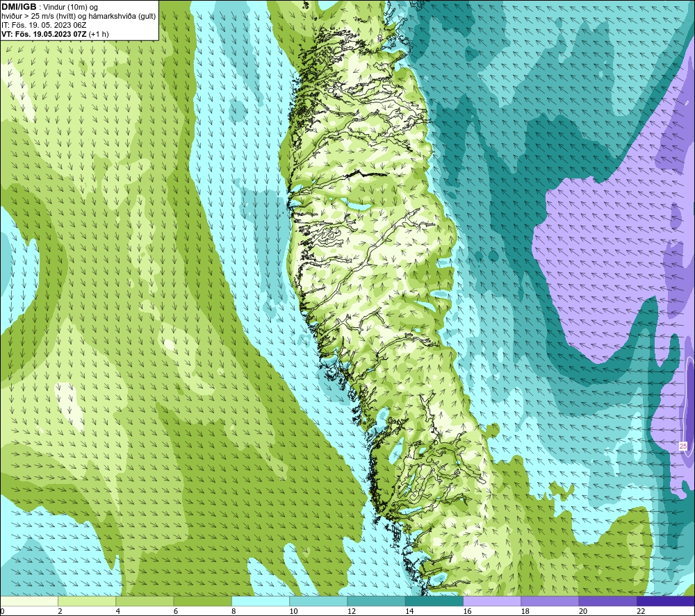Select the medium purple 18–20 m/s legend swatch
Image resolution: width=695 pixels, height=616 pixels.
550,601
